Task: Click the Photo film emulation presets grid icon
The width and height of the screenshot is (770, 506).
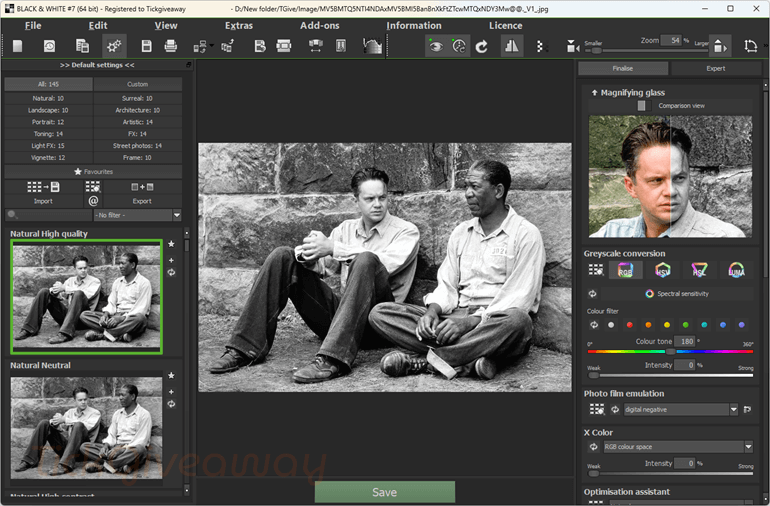Action: click(597, 409)
